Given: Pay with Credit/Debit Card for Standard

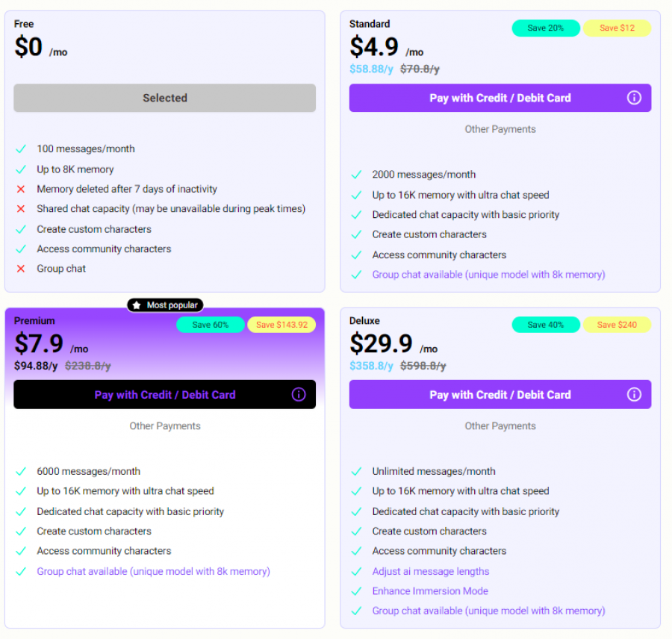Looking at the screenshot, I should pyautogui.click(x=500, y=98).
